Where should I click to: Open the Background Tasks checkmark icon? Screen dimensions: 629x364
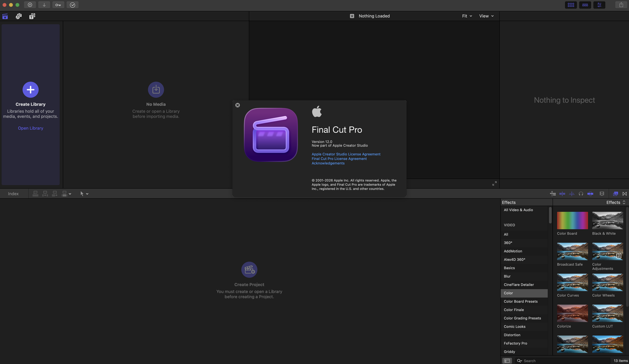point(73,5)
